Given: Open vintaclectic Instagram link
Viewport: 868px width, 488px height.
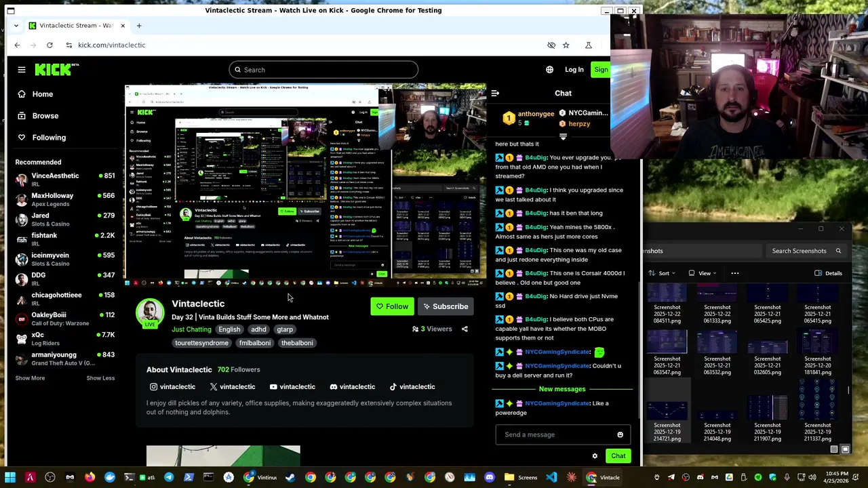Looking at the screenshot, I should point(172,387).
